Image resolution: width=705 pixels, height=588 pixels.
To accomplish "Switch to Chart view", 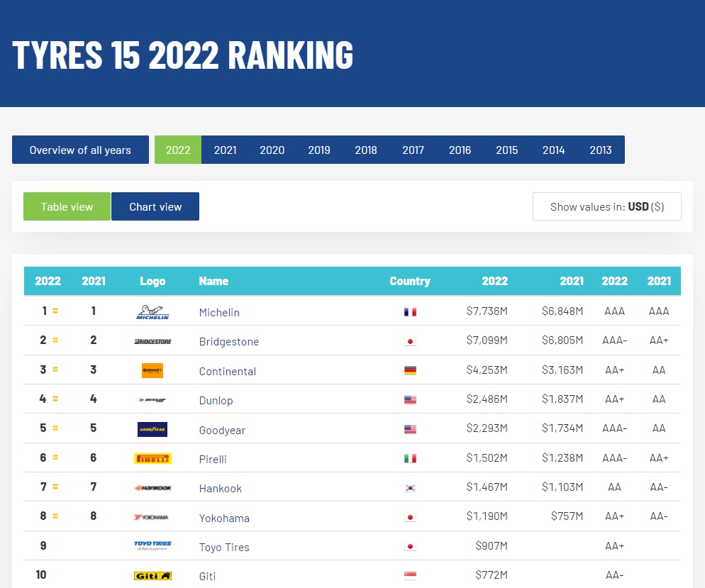I will pos(155,206).
